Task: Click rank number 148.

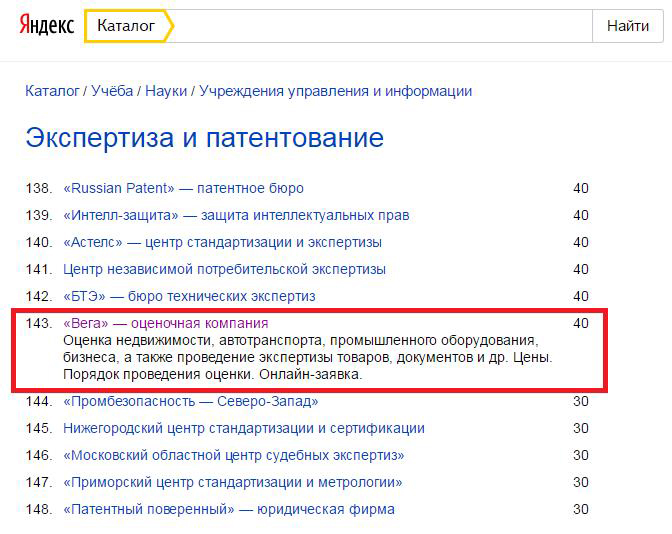Action: pyautogui.click(x=39, y=509)
